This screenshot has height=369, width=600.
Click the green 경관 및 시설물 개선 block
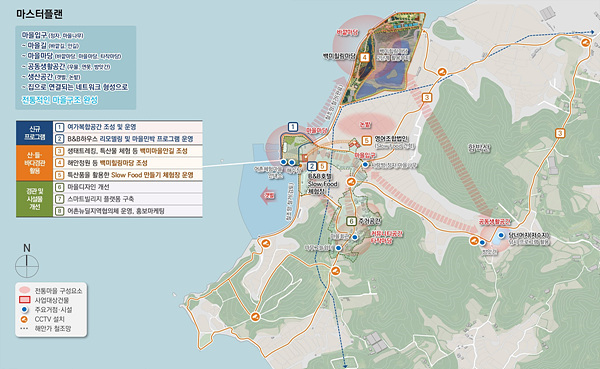[34, 199]
